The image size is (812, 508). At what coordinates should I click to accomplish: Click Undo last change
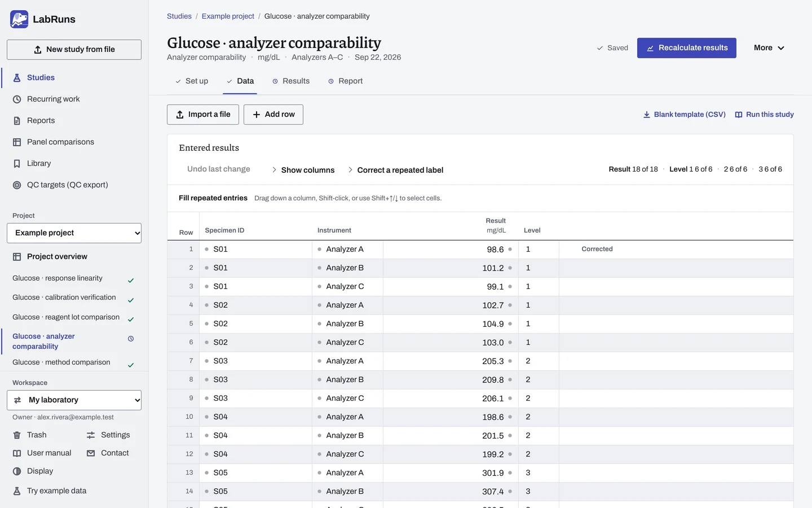click(219, 169)
